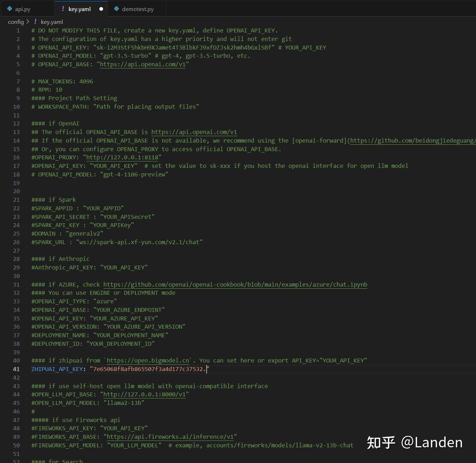Click the '# MAX_TOKENS: 4096' line
This screenshot has height=463, width=476.
click(62, 81)
